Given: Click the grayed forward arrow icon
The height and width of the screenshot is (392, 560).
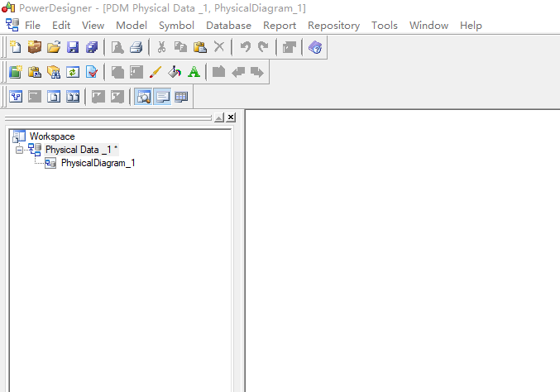Looking at the screenshot, I should click(257, 72).
